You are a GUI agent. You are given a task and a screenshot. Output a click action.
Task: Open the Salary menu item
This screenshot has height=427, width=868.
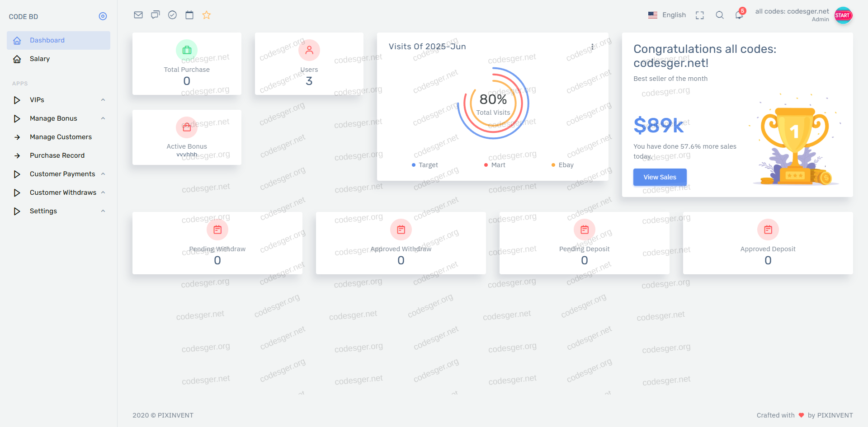[x=40, y=59]
